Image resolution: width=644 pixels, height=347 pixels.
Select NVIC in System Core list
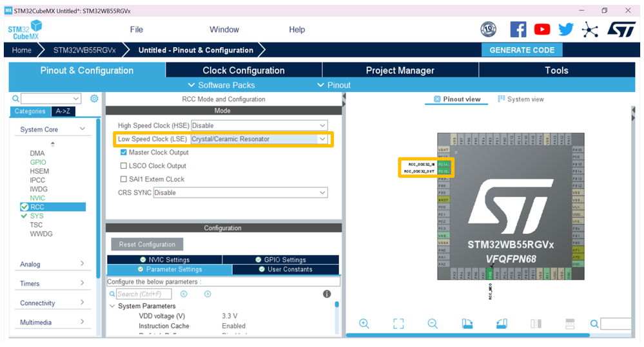37,198
